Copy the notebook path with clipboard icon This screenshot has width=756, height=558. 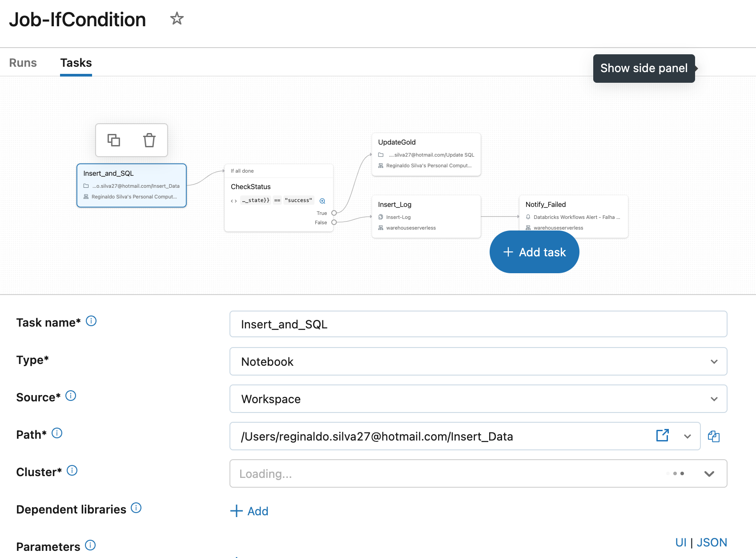pos(714,436)
